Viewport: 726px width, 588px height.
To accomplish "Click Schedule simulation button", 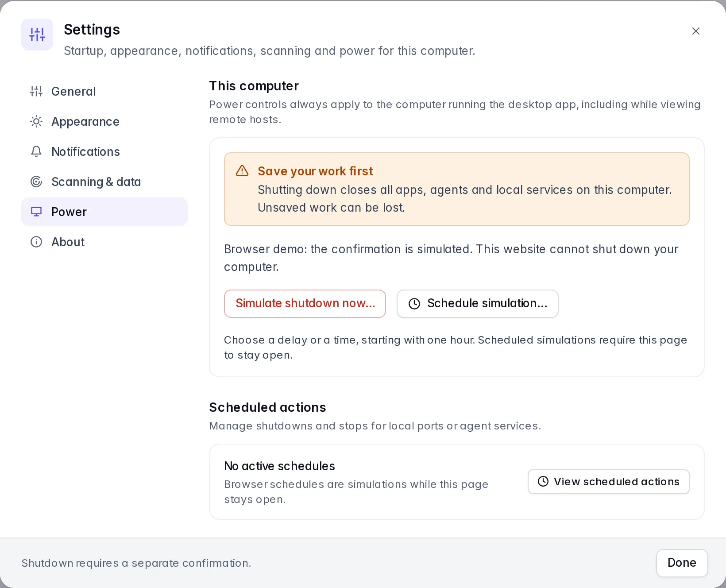I will (478, 304).
